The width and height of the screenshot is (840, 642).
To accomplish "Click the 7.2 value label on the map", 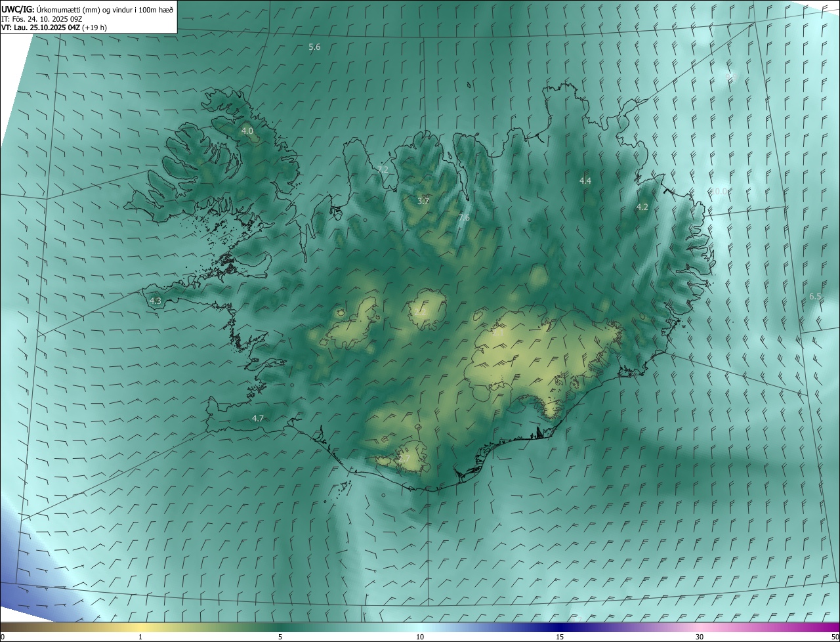I will [x=383, y=169].
